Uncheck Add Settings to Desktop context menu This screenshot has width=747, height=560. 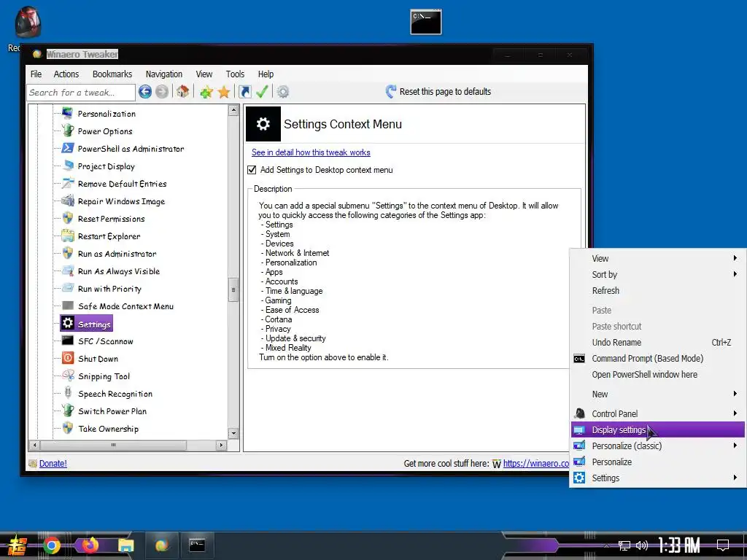(252, 170)
